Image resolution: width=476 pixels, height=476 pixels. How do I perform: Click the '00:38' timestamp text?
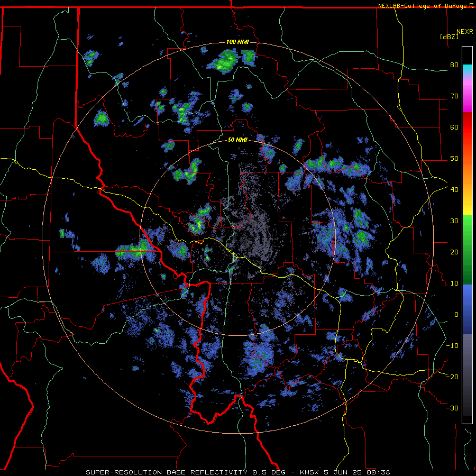click(x=378, y=472)
